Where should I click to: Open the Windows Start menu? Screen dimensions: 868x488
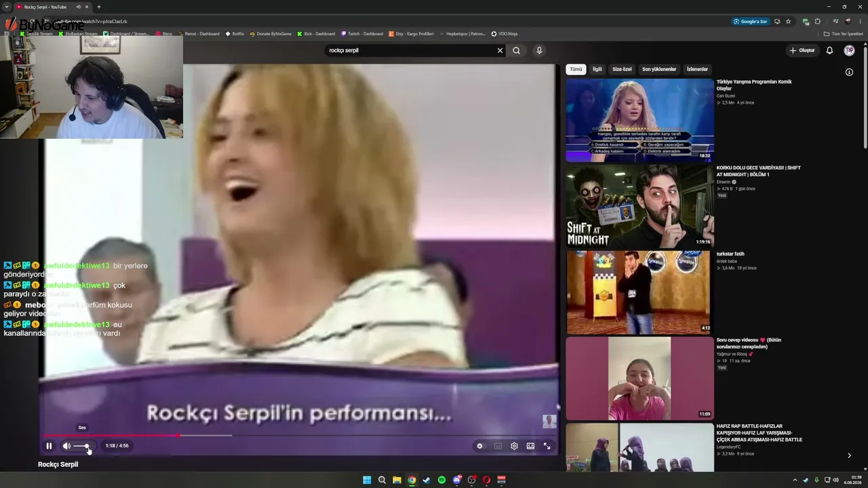367,480
